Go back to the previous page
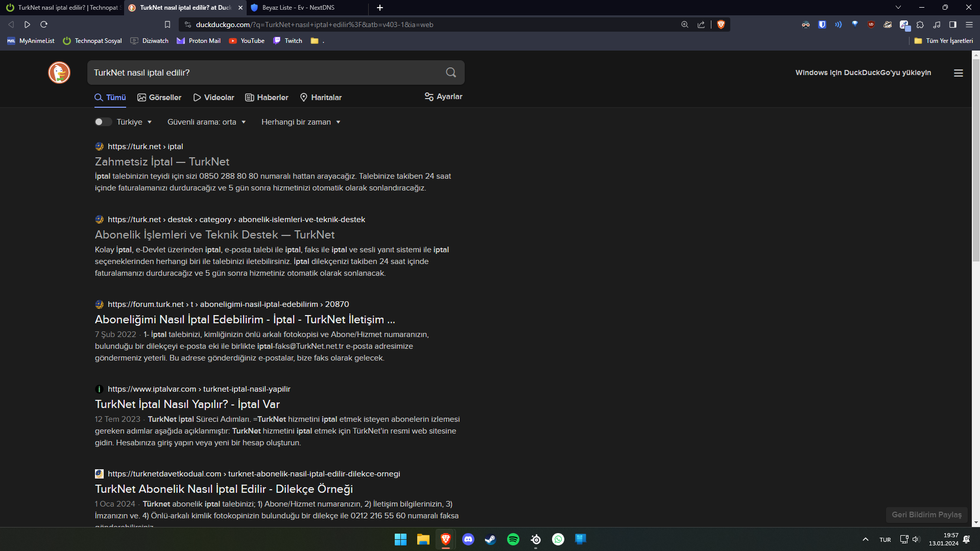Image resolution: width=980 pixels, height=551 pixels. (11, 25)
